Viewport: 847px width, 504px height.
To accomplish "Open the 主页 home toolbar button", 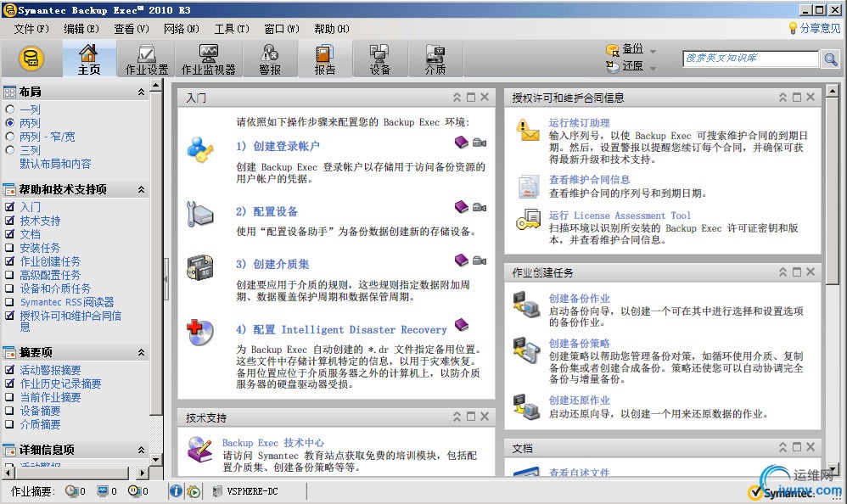I will pyautogui.click(x=89, y=59).
